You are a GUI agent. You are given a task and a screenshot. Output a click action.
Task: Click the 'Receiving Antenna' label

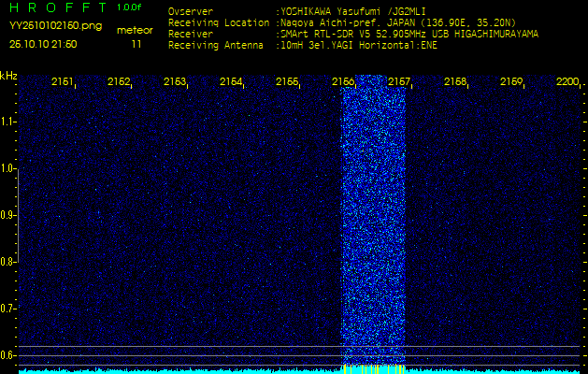coord(216,46)
